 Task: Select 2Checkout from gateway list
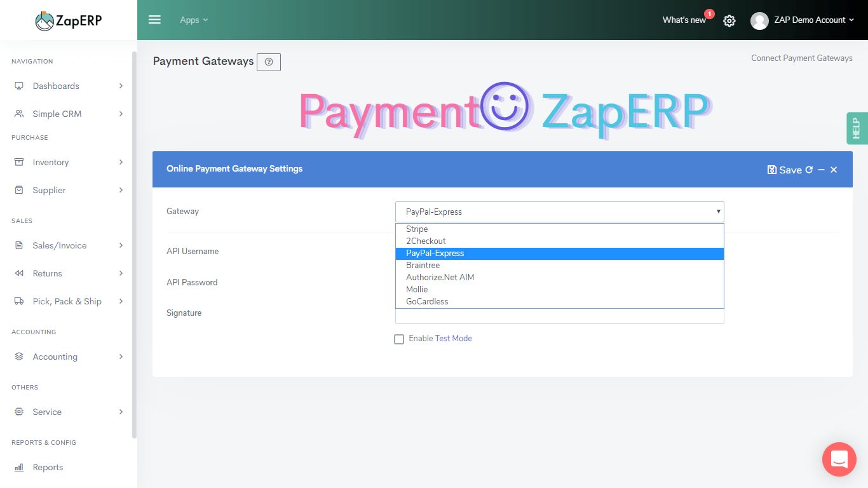pos(559,241)
